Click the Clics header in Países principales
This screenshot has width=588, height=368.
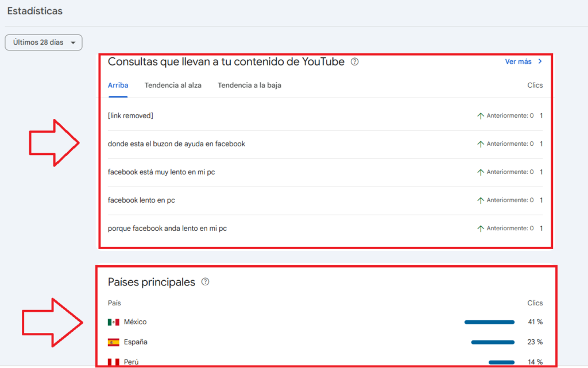[535, 303]
